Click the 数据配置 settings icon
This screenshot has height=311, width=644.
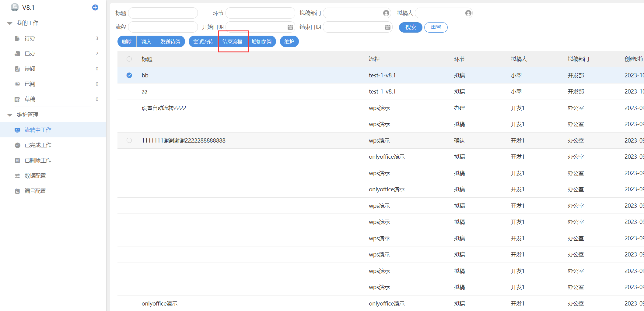coord(17,176)
